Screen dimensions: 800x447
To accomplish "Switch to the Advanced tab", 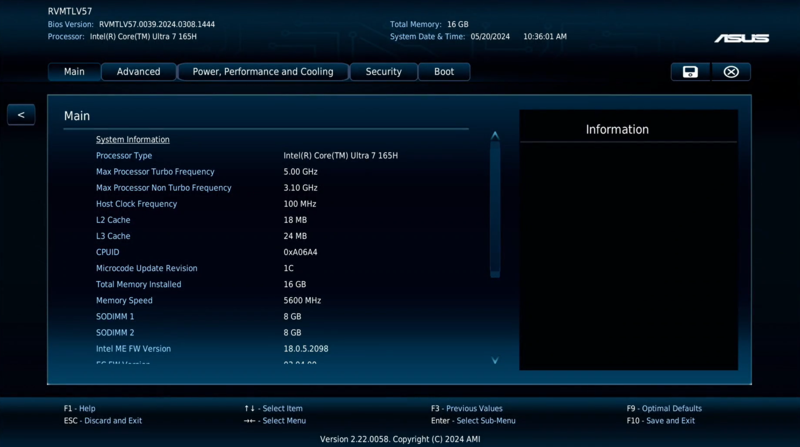I will tap(138, 72).
